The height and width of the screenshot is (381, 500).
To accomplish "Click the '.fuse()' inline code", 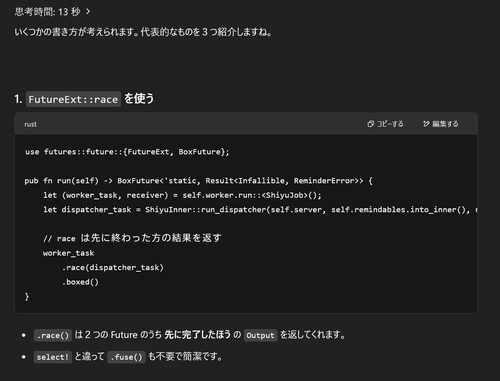I will click(x=126, y=357).
